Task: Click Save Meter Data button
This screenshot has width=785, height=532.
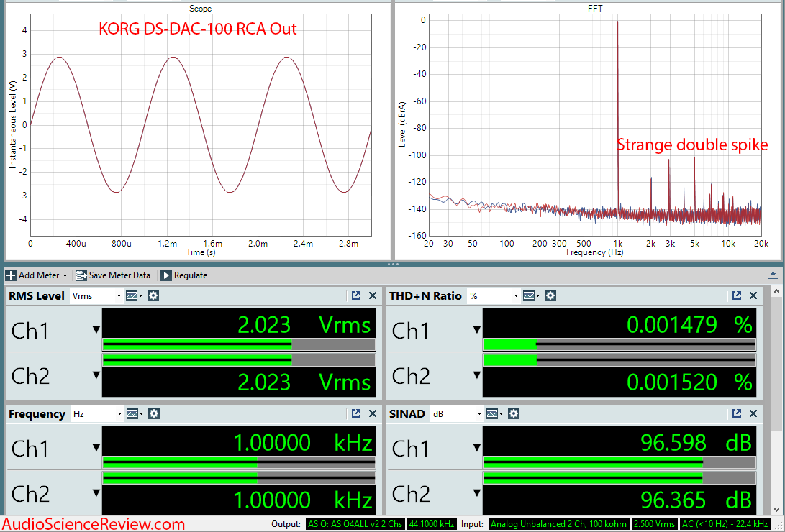Action: point(113,275)
